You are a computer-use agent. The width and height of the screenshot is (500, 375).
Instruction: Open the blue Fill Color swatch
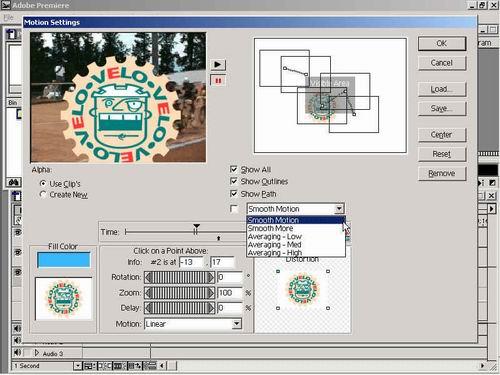click(x=64, y=260)
